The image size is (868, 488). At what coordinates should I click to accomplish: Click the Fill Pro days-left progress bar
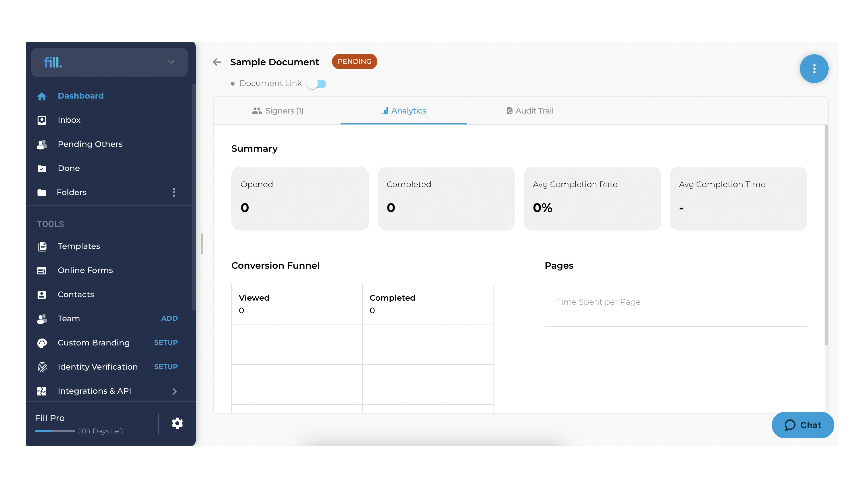(55, 431)
